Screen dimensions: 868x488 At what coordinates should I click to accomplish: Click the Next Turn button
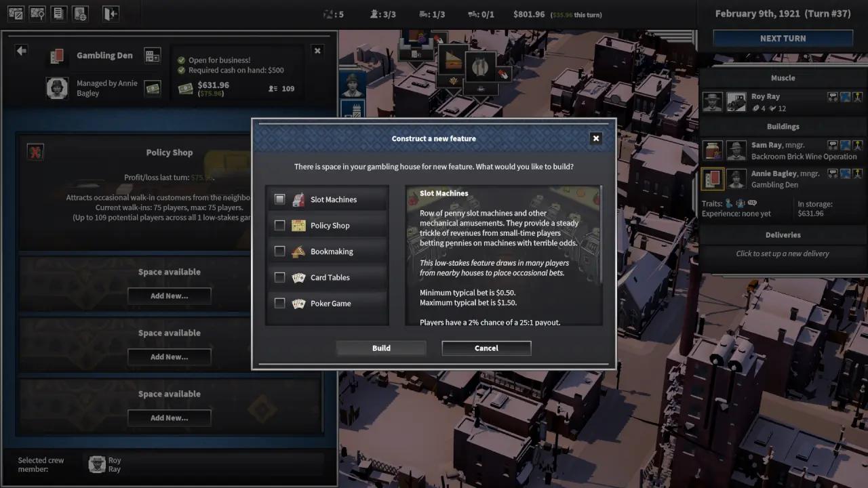(x=783, y=39)
